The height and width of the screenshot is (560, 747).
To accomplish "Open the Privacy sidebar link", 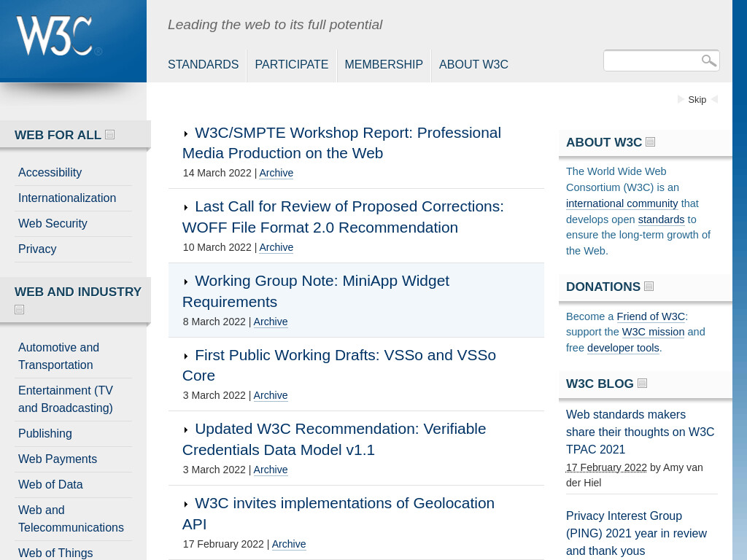I will point(37,249).
